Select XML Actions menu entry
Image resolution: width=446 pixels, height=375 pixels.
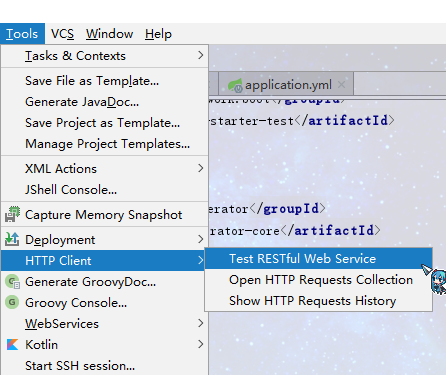point(105,169)
